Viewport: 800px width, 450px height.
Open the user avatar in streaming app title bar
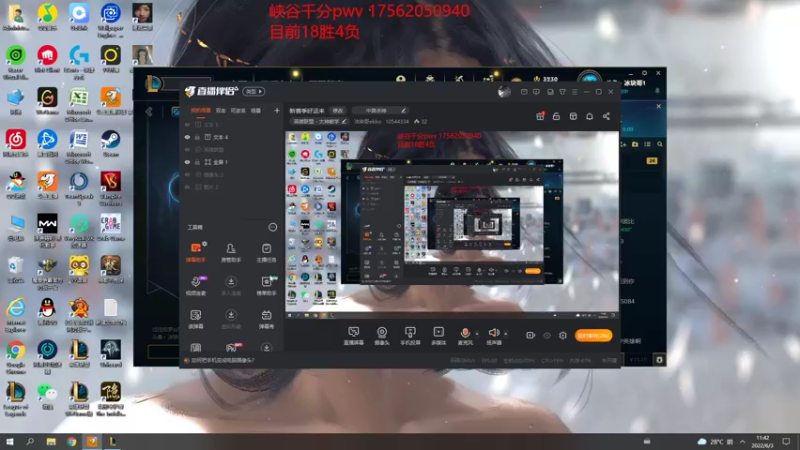504,92
